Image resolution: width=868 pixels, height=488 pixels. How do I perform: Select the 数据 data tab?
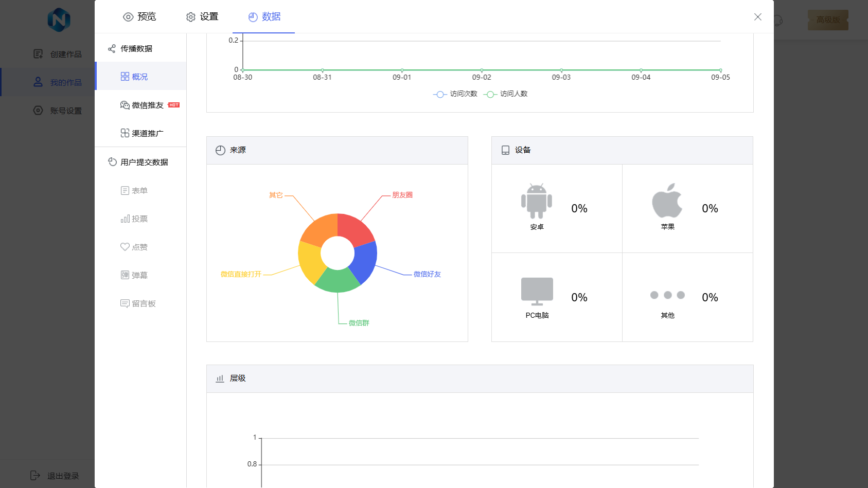(x=264, y=17)
